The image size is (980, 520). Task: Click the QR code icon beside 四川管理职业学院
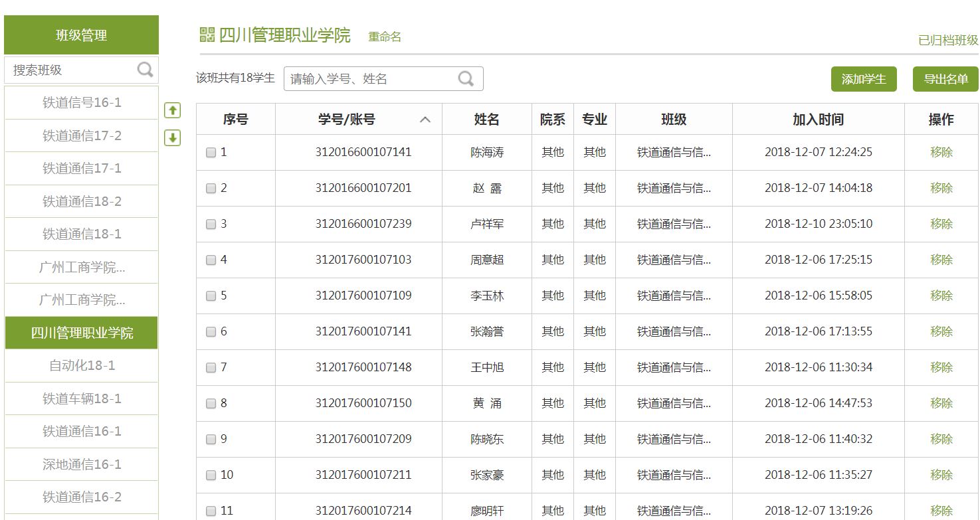pos(207,35)
